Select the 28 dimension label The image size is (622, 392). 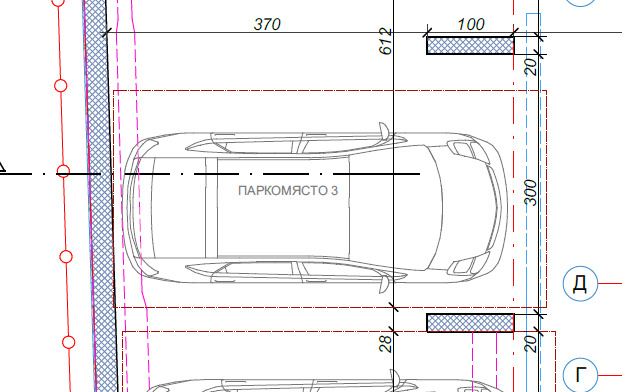(x=385, y=344)
